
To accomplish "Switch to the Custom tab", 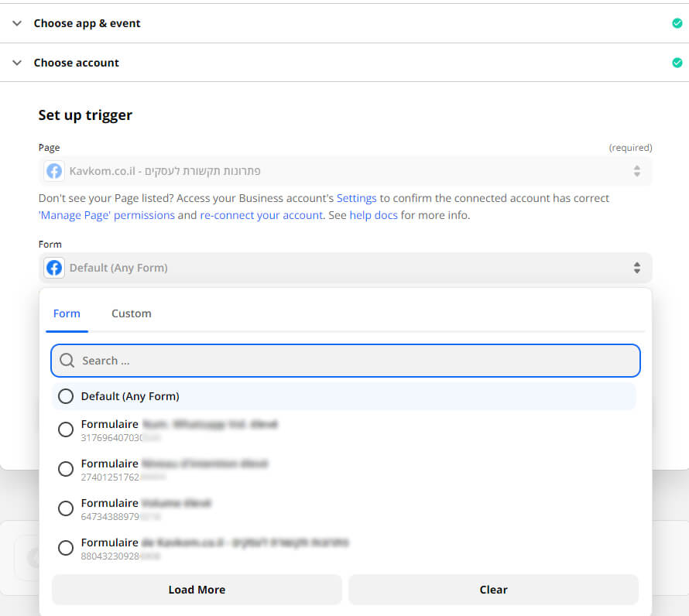I will [x=132, y=313].
